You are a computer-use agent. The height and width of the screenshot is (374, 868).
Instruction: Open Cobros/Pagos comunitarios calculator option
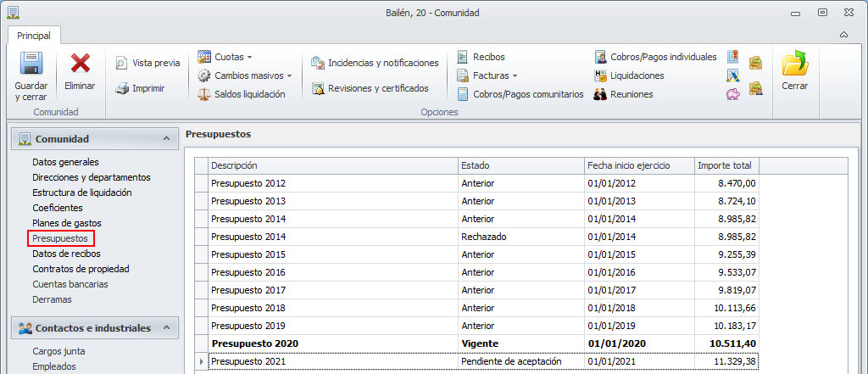tap(520, 94)
